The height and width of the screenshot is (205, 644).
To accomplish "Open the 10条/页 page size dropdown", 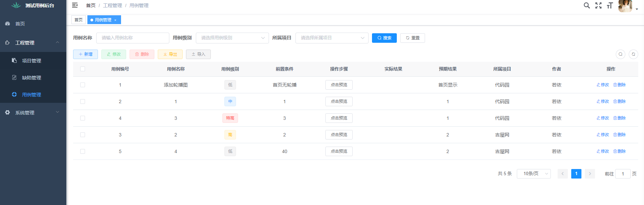I will point(534,174).
